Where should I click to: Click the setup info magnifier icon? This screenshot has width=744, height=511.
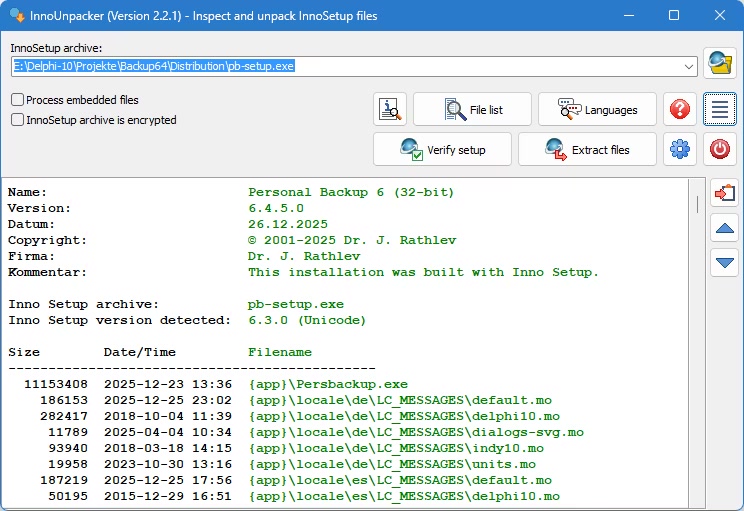[390, 109]
